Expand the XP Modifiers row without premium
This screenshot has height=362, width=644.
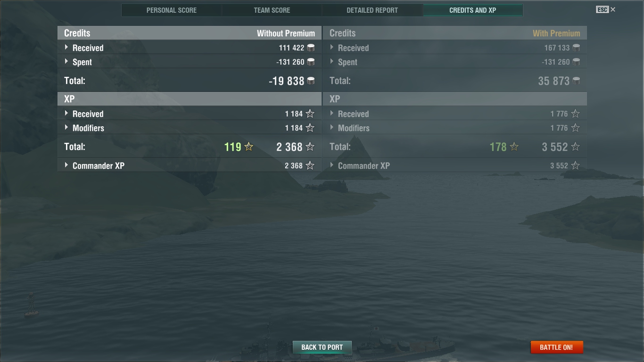coord(66,127)
